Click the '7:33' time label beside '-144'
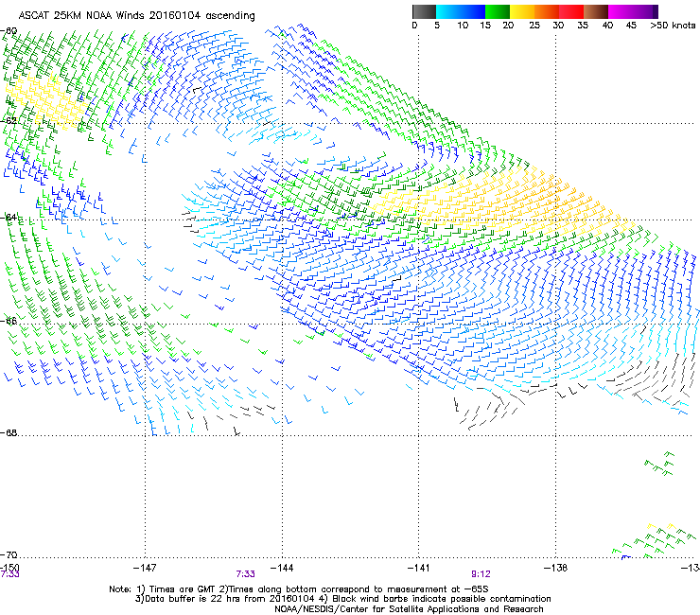The image size is (700, 615). point(246,574)
